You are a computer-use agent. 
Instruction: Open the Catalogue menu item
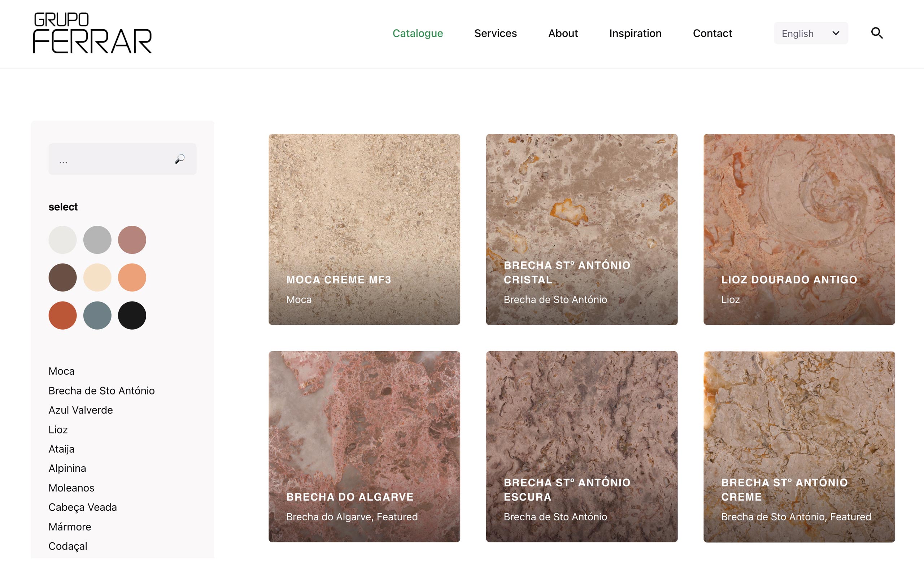(x=418, y=33)
